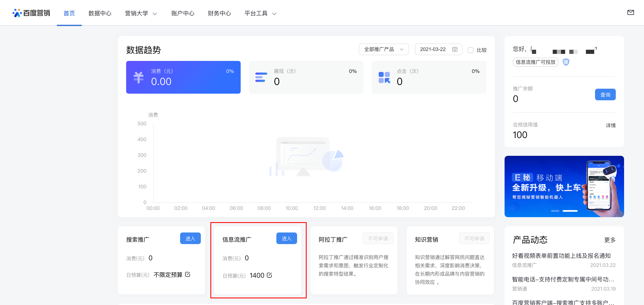Select 营销大学 in the navigation
Image resolution: width=644 pixels, height=305 pixels.
click(x=137, y=13)
